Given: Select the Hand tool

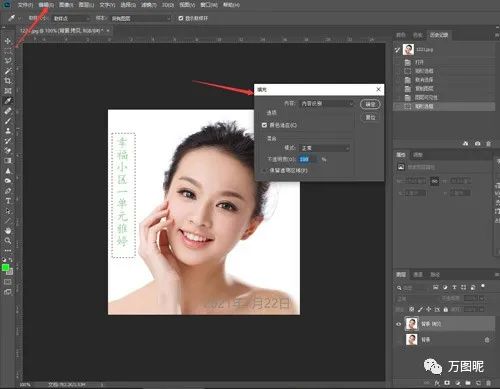Looking at the screenshot, I should tap(8, 231).
